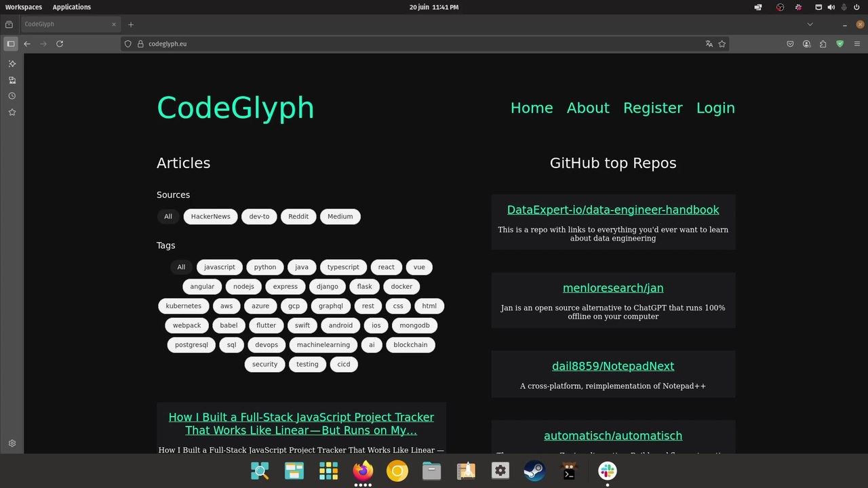
Task: Open the dail8859/NotepadNext repo link
Action: coord(613,366)
